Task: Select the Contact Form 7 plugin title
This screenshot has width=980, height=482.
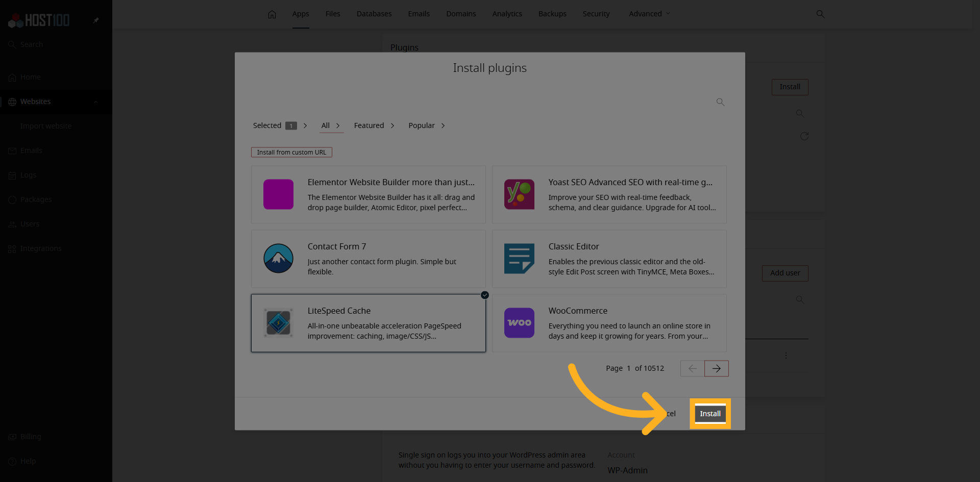Action: pos(337,246)
